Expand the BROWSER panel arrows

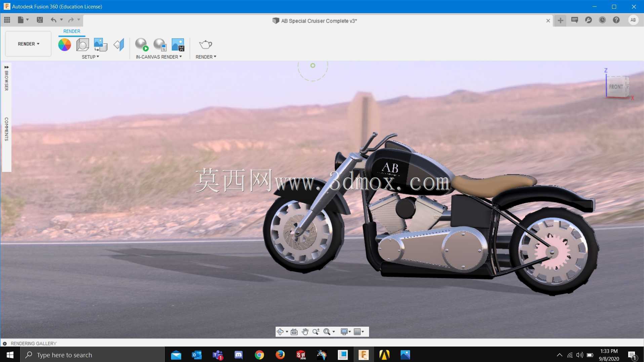6,67
